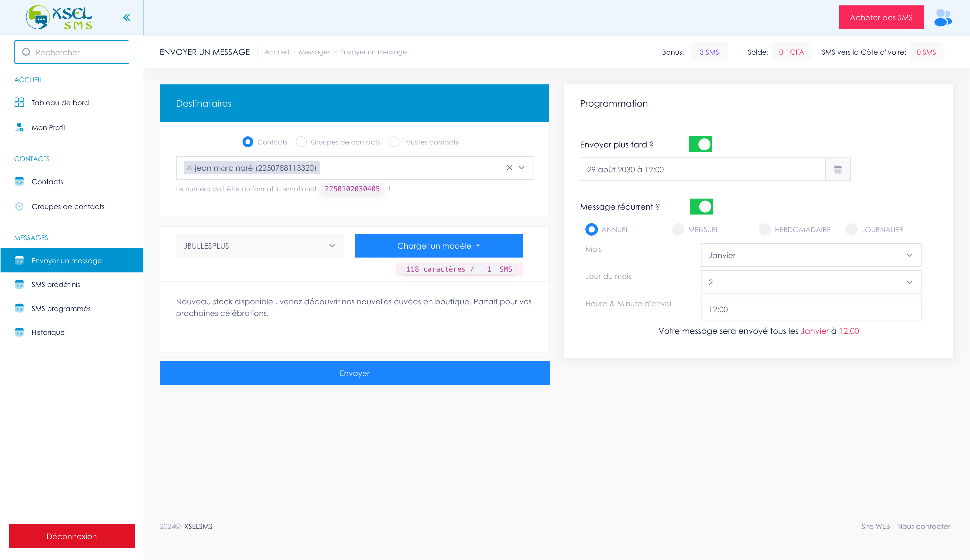Click the Rechercher search field
Image resolution: width=970 pixels, height=560 pixels.
pos(72,52)
